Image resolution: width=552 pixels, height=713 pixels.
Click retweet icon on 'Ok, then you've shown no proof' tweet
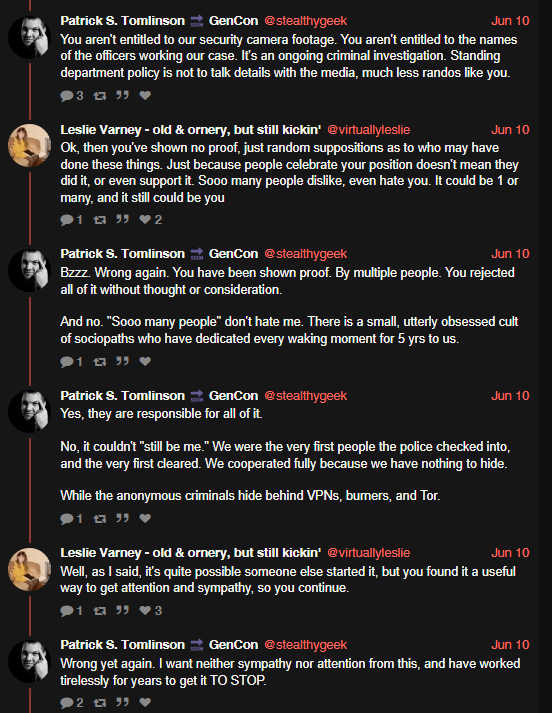100,220
